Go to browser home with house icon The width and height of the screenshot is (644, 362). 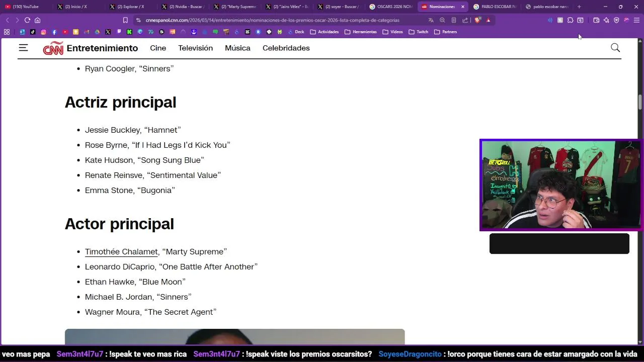37,20
